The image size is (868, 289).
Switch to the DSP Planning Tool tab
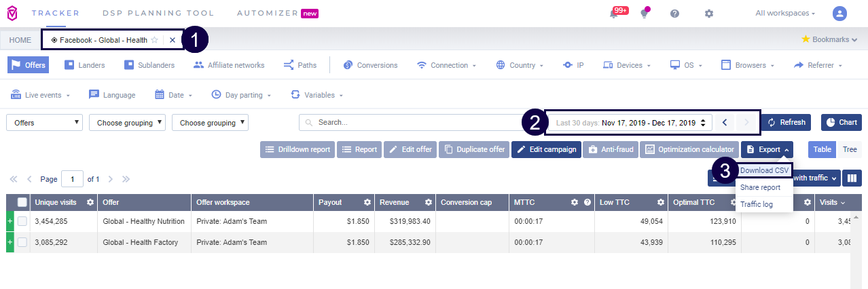coord(158,13)
